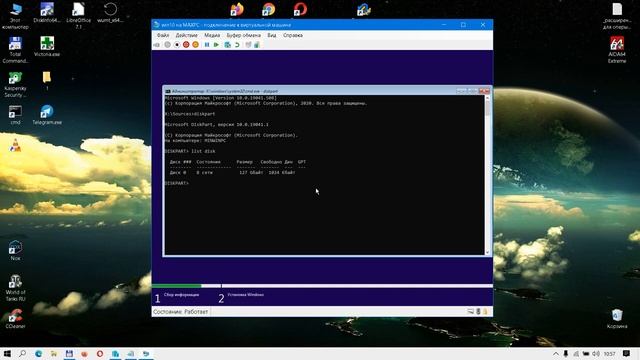Open Edge from the taskbar
The height and width of the screenshot is (360, 640).
38,354
